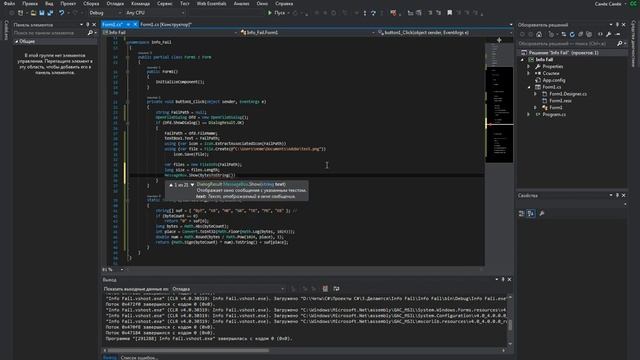Click the Solution Explorer Show All Files icon
Image resolution: width=640 pixels, height=360 pixels.
point(589,34)
